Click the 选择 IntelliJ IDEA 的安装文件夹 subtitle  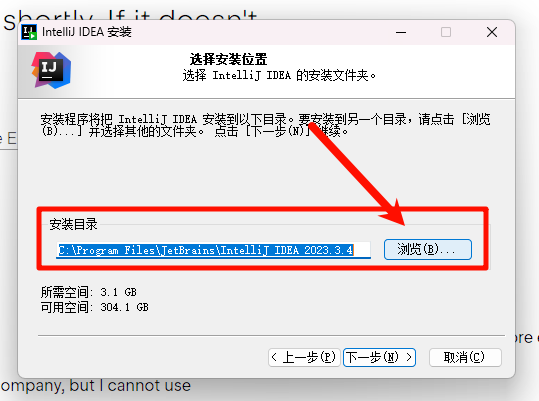click(279, 75)
